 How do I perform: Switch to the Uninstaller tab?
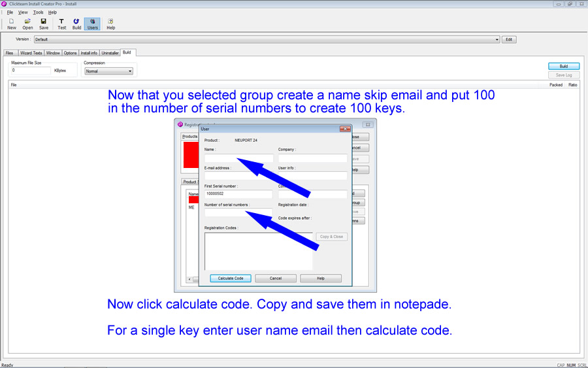[110, 53]
